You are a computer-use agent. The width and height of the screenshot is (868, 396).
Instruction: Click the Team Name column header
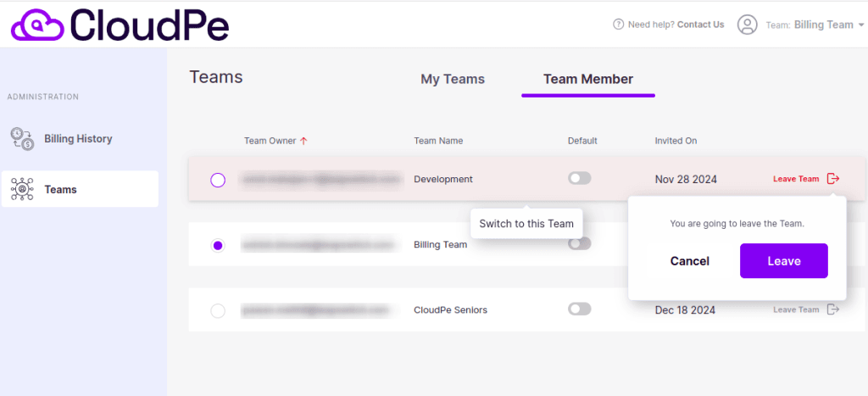click(x=438, y=141)
